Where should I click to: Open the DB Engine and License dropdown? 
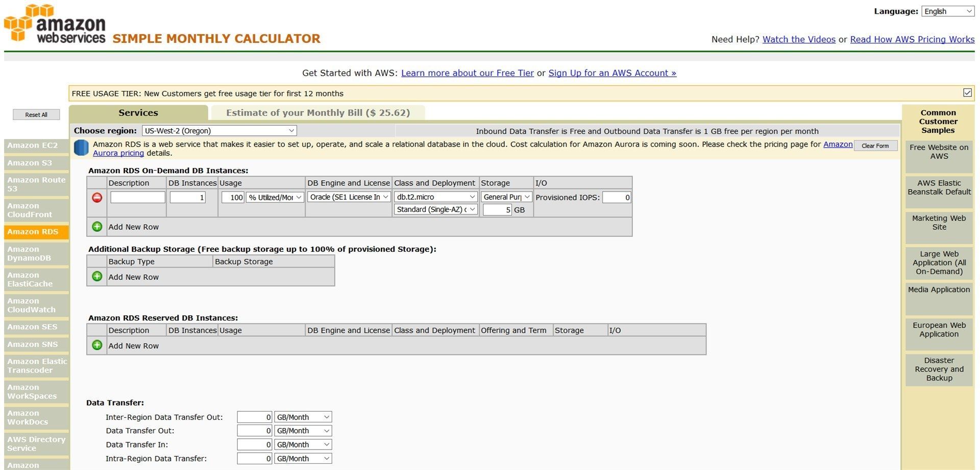[349, 197]
